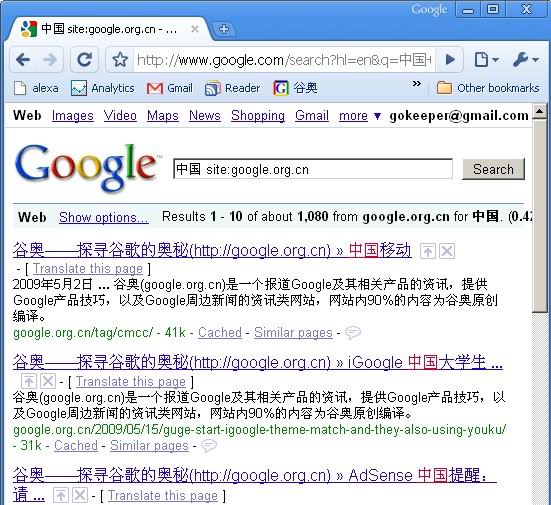
Task: Show hidden bookmarks with the chevron
Action: pos(417,84)
